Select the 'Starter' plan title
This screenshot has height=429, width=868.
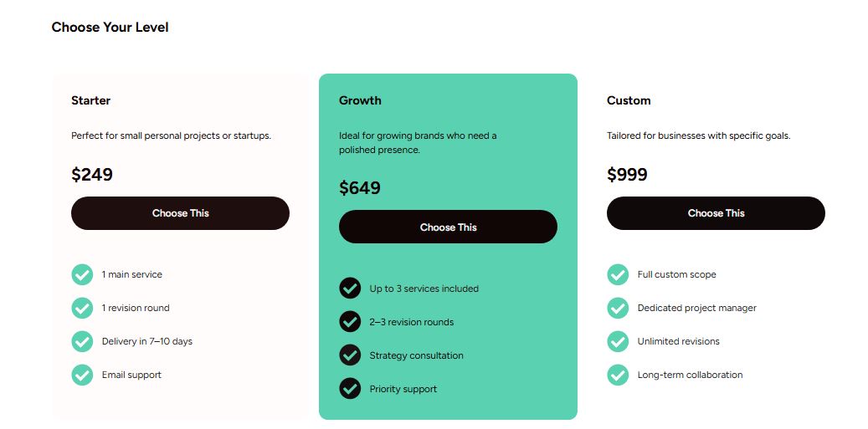coord(90,100)
